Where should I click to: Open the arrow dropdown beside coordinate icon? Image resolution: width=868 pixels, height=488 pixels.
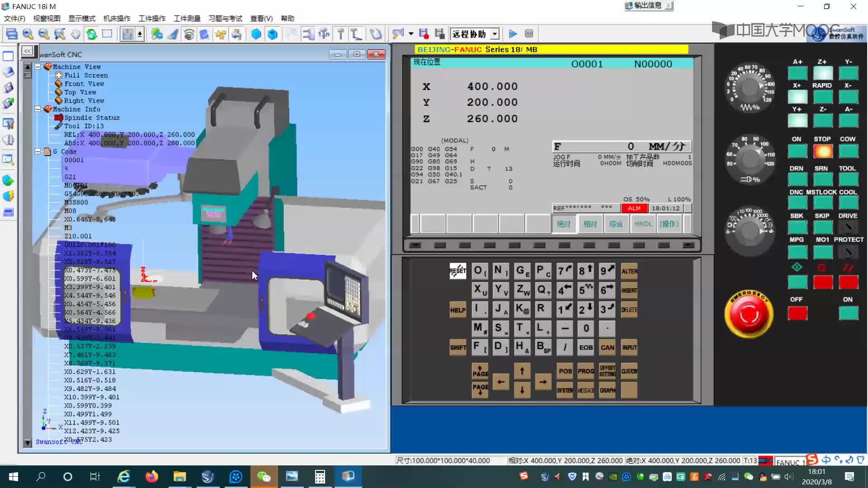(140, 34)
